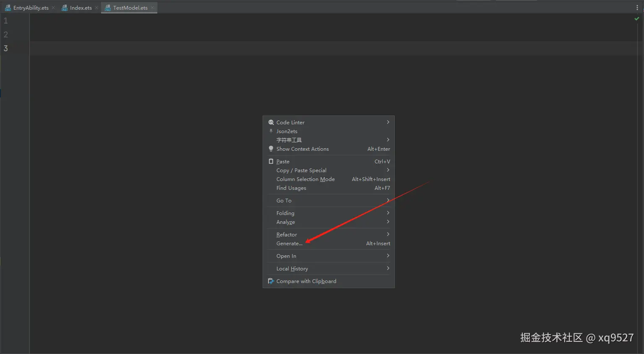Open the Go To submenu
The width and height of the screenshot is (644, 354).
pos(329,200)
